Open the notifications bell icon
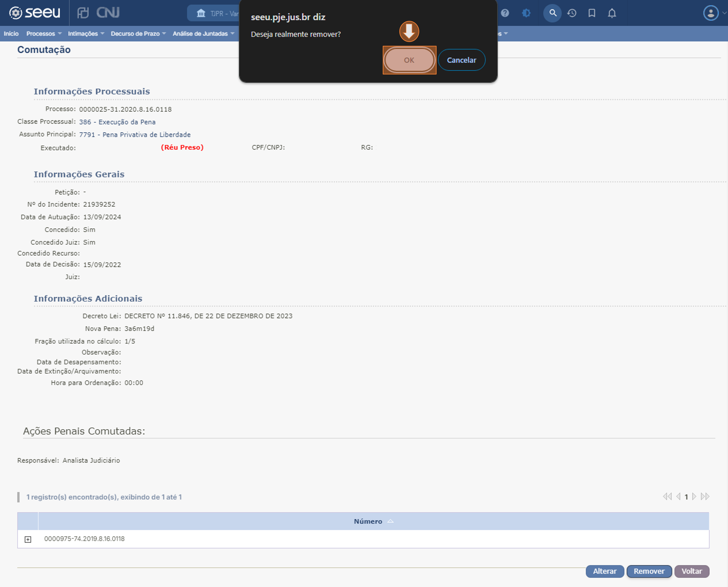 tap(612, 13)
